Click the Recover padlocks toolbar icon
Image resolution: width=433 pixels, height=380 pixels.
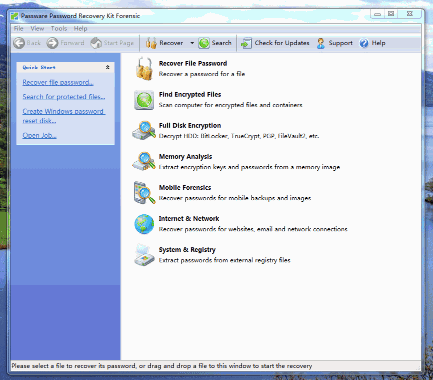pos(151,43)
